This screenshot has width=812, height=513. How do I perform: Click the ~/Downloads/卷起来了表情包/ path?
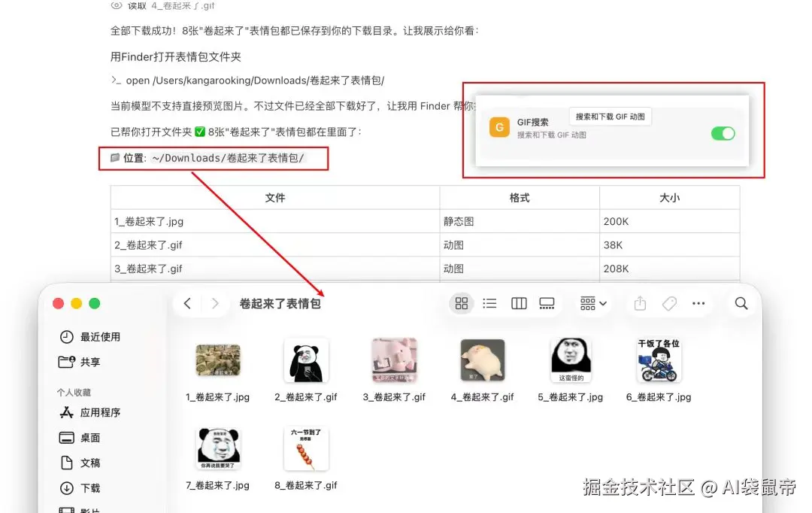click(x=228, y=158)
